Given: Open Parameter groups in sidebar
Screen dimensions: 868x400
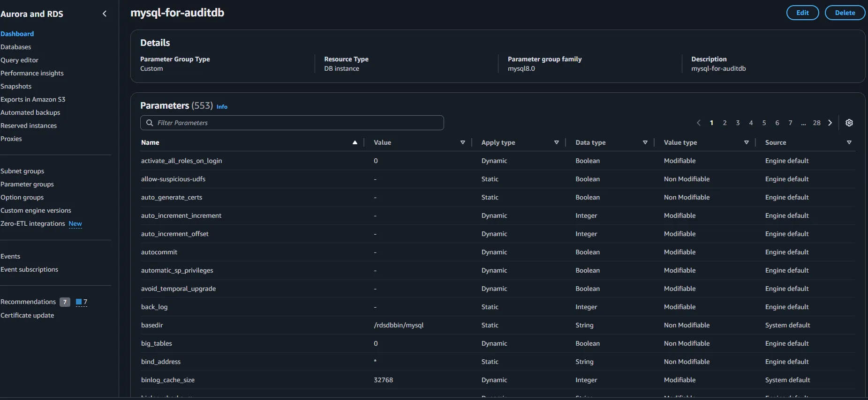Looking at the screenshot, I should (27, 184).
